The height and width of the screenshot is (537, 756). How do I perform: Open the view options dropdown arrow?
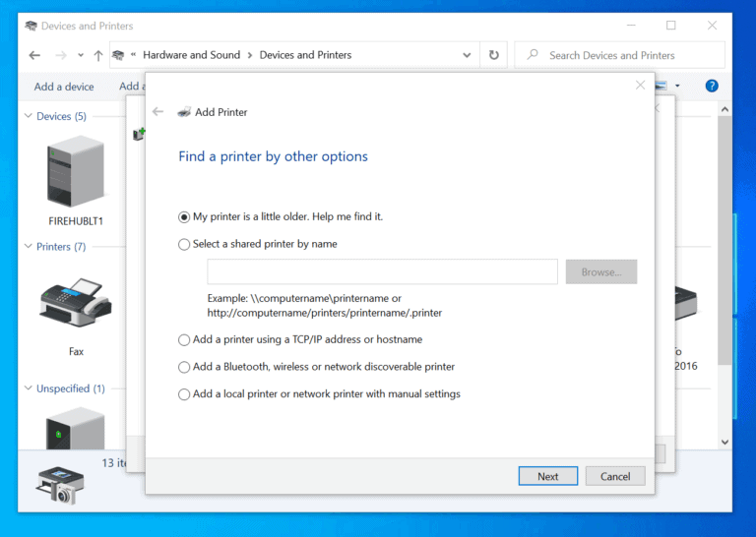click(677, 86)
